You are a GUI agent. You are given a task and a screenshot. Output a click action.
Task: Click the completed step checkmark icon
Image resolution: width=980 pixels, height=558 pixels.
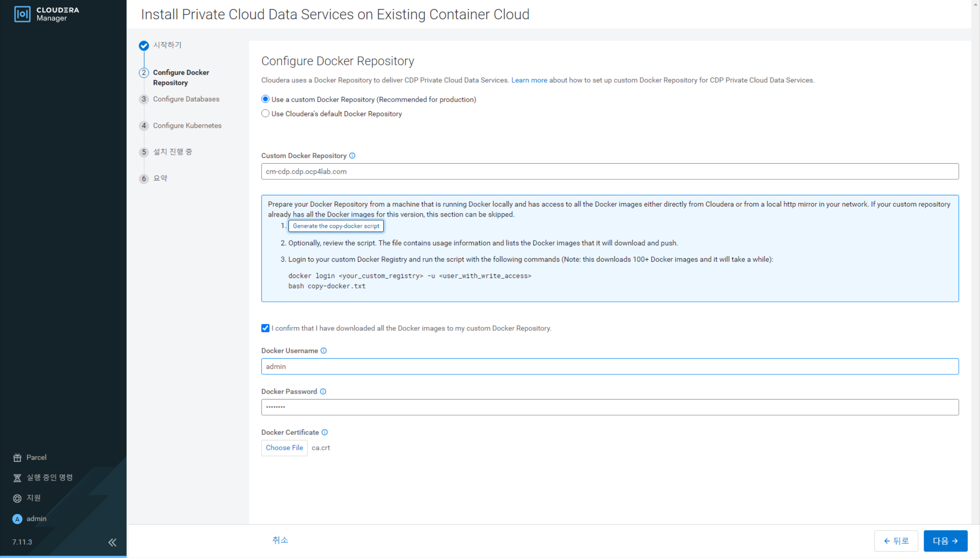[144, 46]
